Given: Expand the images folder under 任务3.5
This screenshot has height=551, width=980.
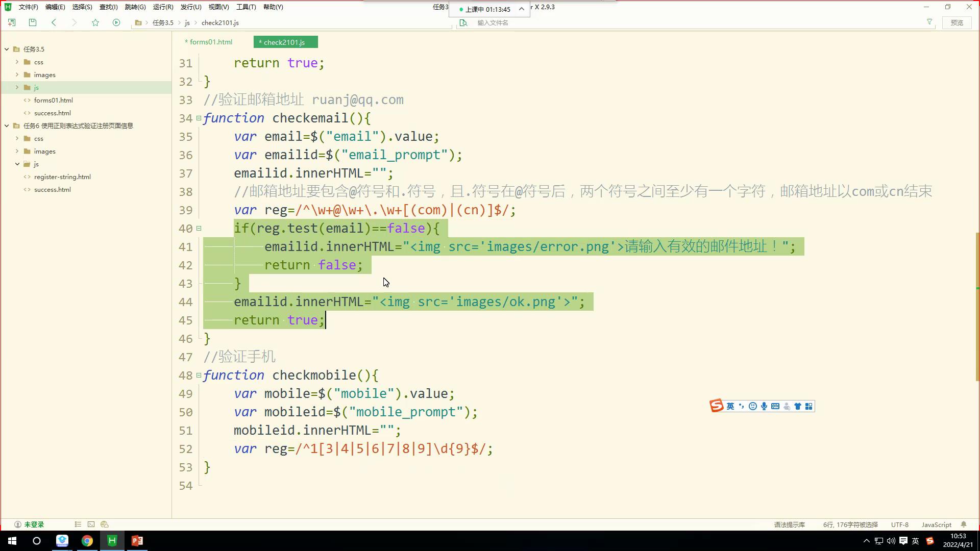Looking at the screenshot, I should (x=17, y=74).
